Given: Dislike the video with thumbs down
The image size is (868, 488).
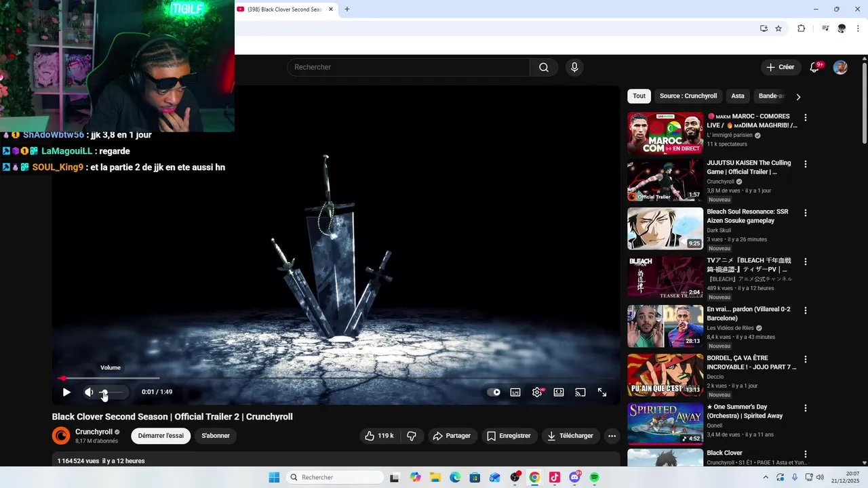Looking at the screenshot, I should pos(412,436).
